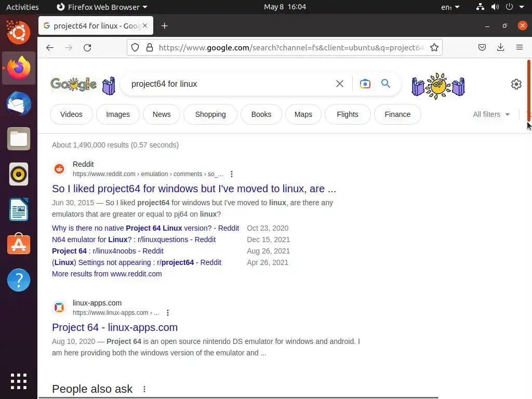Image resolution: width=532 pixels, height=399 pixels.
Task: Click the magnifying glass search button
Action: click(x=385, y=84)
